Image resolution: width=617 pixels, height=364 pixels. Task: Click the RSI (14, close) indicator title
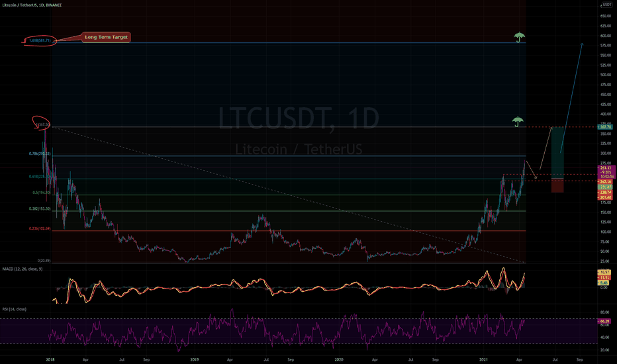pyautogui.click(x=14, y=309)
